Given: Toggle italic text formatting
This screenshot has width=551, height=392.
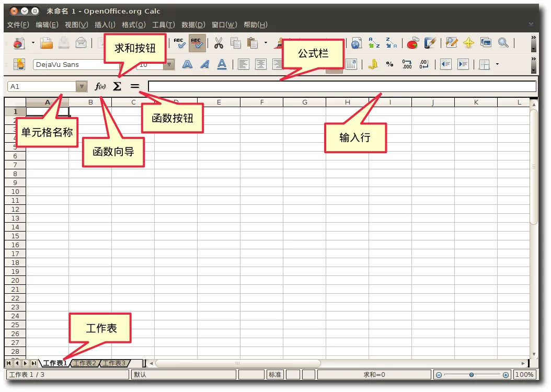Looking at the screenshot, I should [x=204, y=64].
